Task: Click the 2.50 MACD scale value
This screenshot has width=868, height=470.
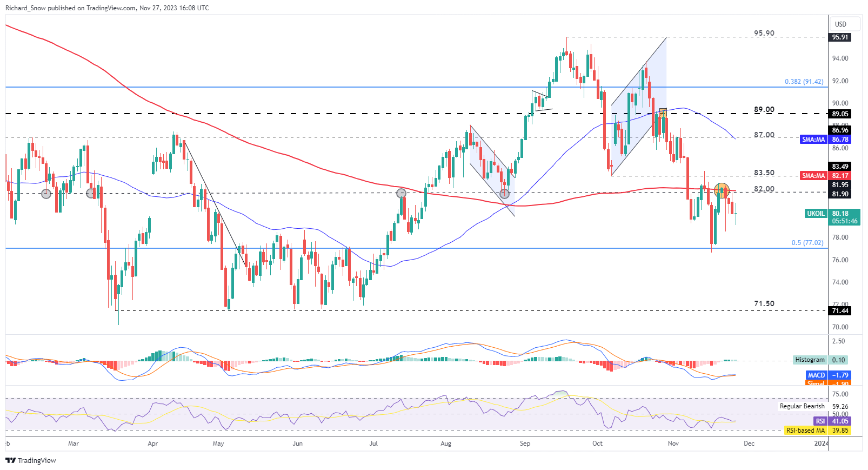Action: tap(839, 341)
